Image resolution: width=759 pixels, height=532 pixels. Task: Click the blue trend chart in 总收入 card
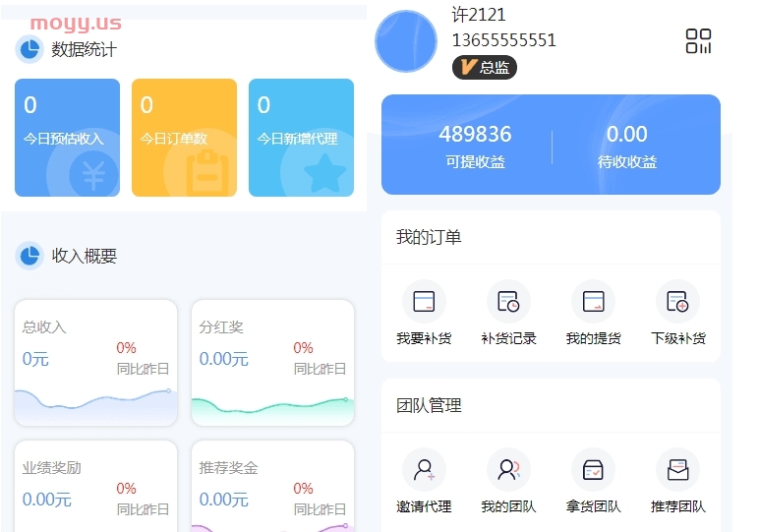(95, 406)
